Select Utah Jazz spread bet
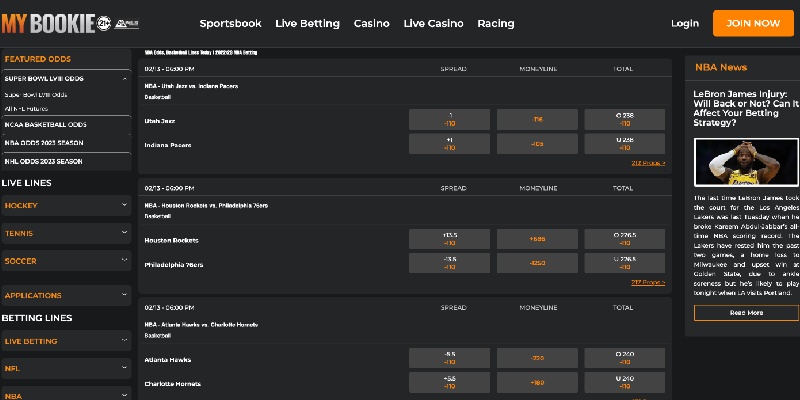The height and width of the screenshot is (400, 800). click(449, 119)
